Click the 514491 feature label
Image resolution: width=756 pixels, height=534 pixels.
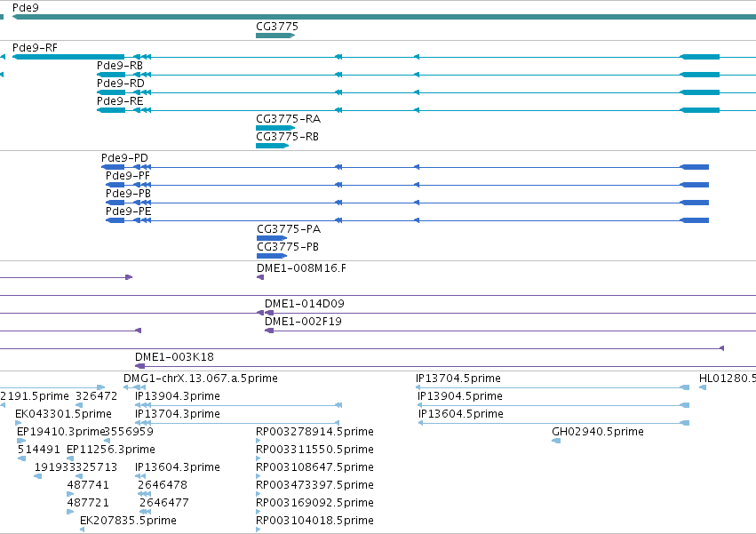[39, 450]
